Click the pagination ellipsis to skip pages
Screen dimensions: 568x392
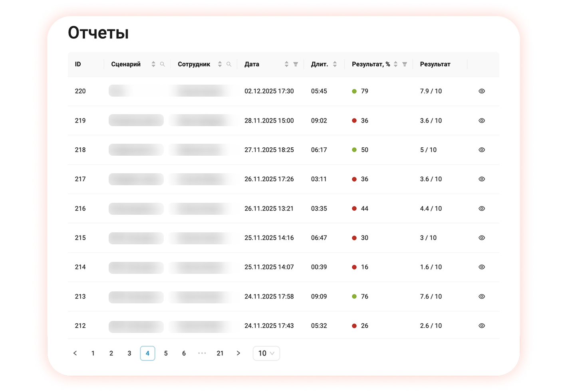[x=202, y=353]
